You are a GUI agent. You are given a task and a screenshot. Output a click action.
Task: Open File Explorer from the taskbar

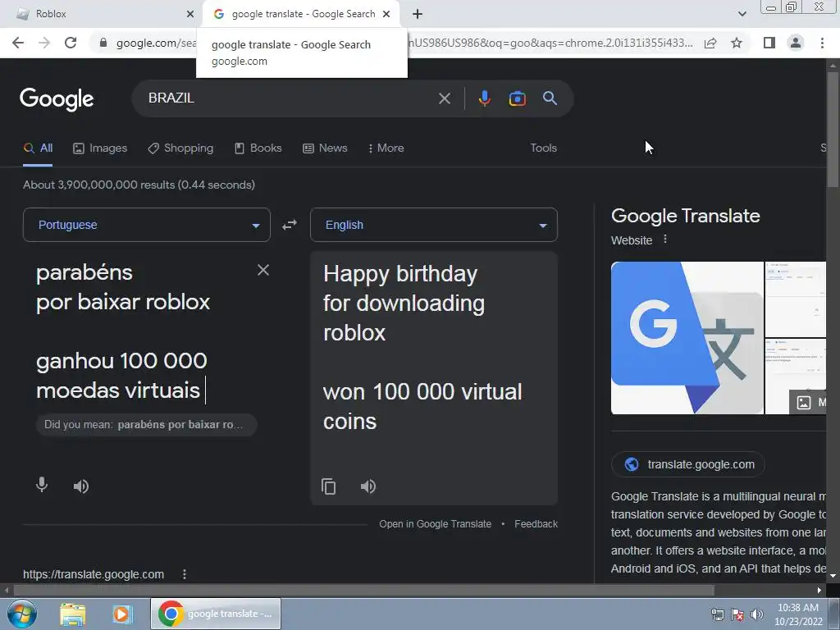(x=72, y=614)
